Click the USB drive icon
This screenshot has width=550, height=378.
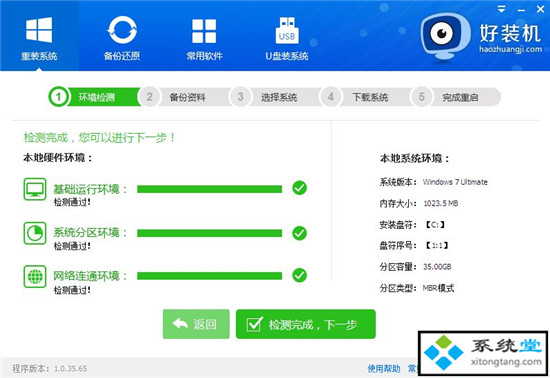coord(287,30)
